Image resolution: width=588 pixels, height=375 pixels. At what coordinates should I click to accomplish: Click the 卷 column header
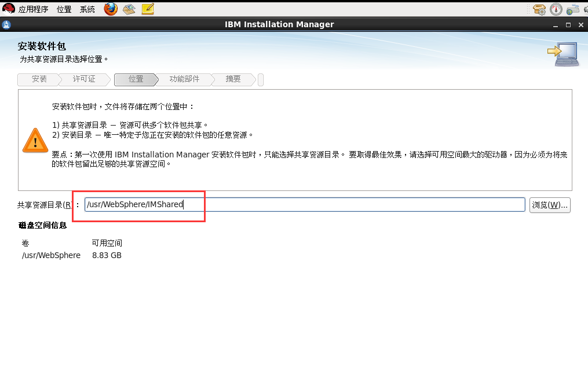[25, 243]
